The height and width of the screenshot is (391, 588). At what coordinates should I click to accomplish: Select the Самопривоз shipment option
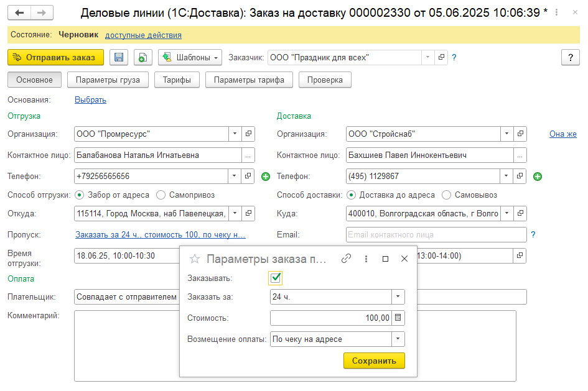pyautogui.click(x=161, y=195)
